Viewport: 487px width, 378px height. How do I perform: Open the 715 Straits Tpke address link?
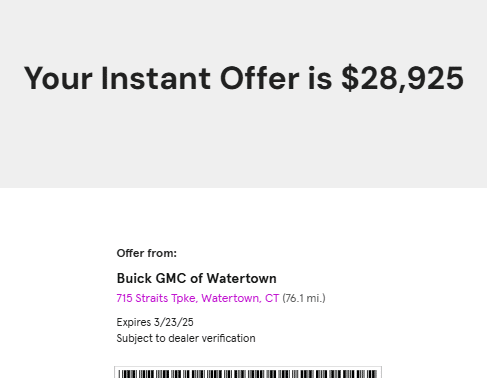point(198,298)
